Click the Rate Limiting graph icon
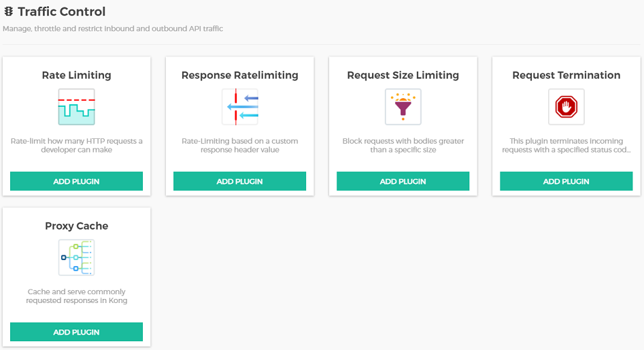 76,107
